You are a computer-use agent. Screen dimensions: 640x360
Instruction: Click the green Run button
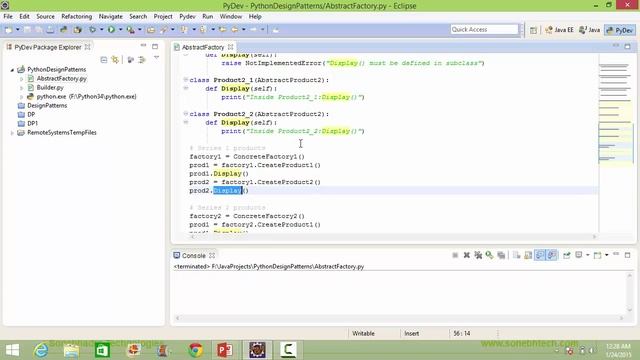tap(111, 30)
